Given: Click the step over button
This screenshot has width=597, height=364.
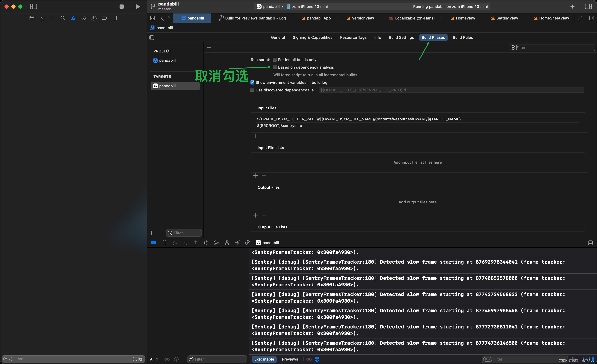Looking at the screenshot, I should (175, 243).
